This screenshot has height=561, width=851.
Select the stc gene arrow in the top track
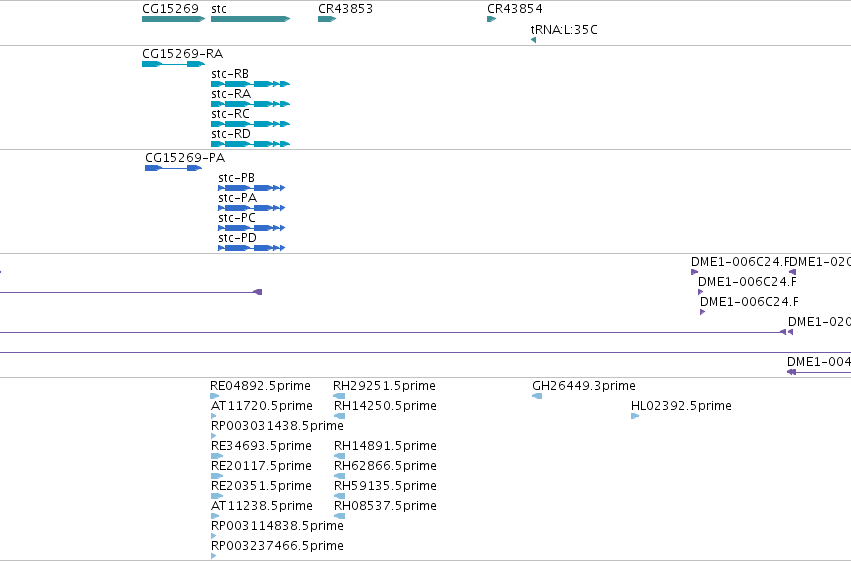(251, 19)
